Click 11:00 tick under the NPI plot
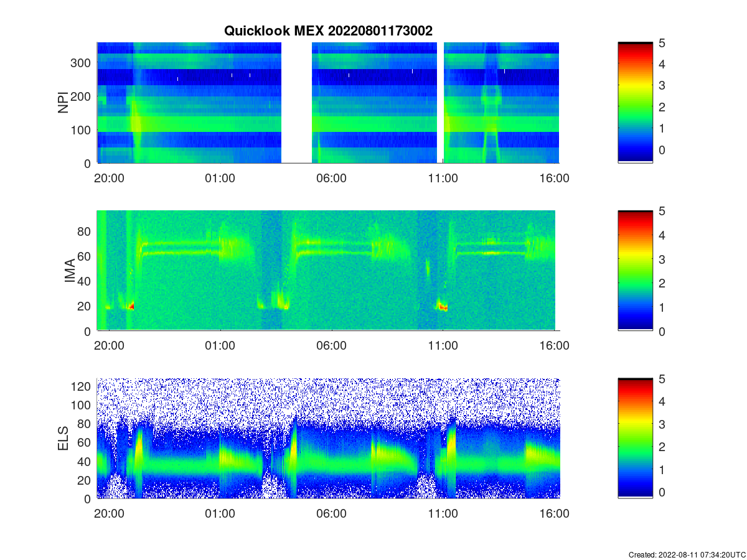The height and width of the screenshot is (560, 747). click(x=443, y=178)
